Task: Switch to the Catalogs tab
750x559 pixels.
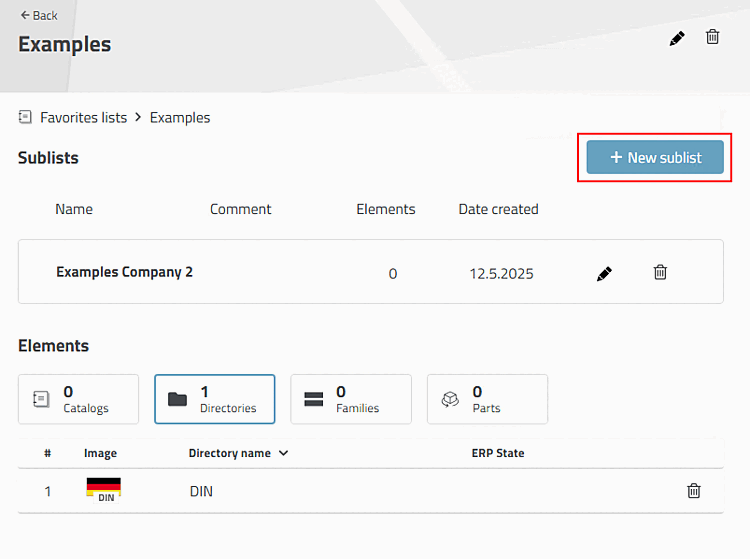Action: pos(78,399)
